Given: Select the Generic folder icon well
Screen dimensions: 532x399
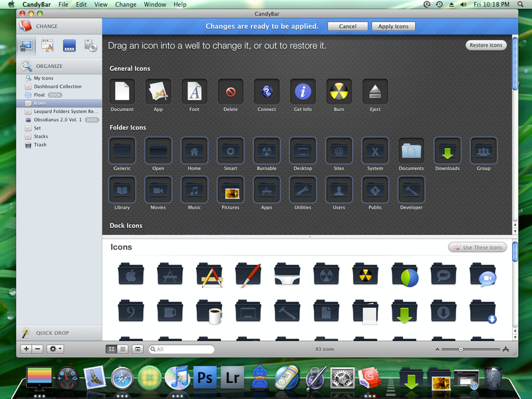Looking at the screenshot, I should (122, 150).
